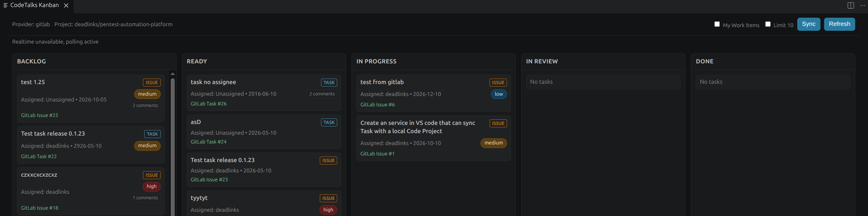868x216 pixels.
Task: Open the GitLab Issue #1 link
Action: (x=377, y=154)
